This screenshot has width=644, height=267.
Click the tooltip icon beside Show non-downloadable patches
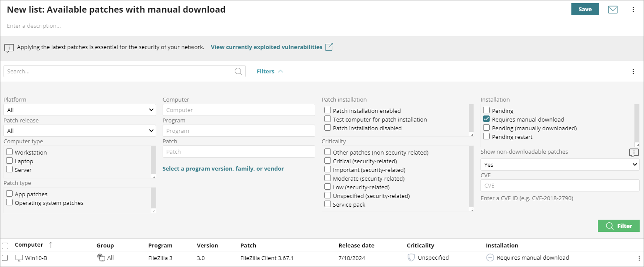(634, 153)
